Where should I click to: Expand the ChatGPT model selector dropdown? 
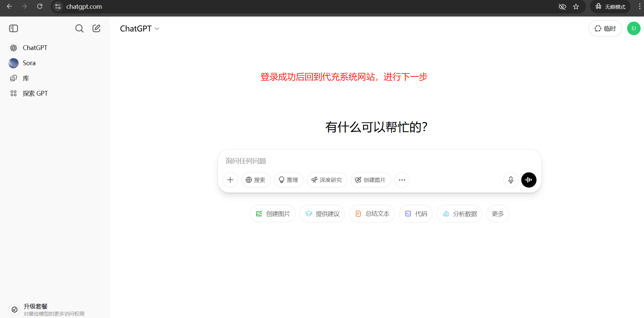pos(139,29)
